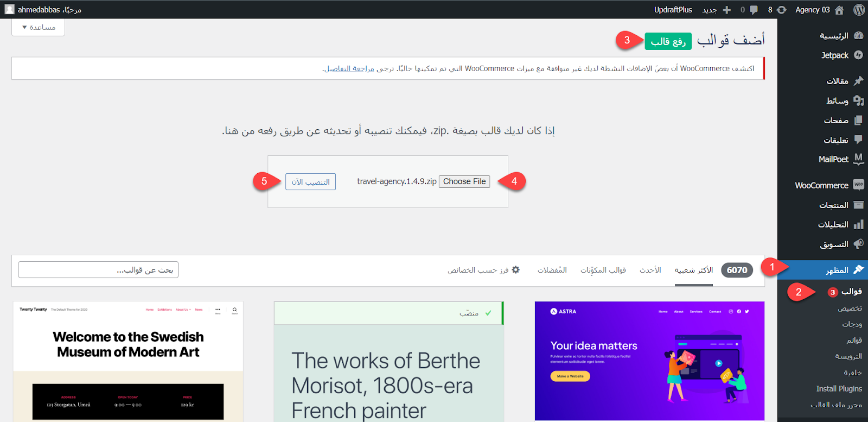Open the Twenty Twenty theme thumbnail
The image size is (868, 422).
point(128,362)
